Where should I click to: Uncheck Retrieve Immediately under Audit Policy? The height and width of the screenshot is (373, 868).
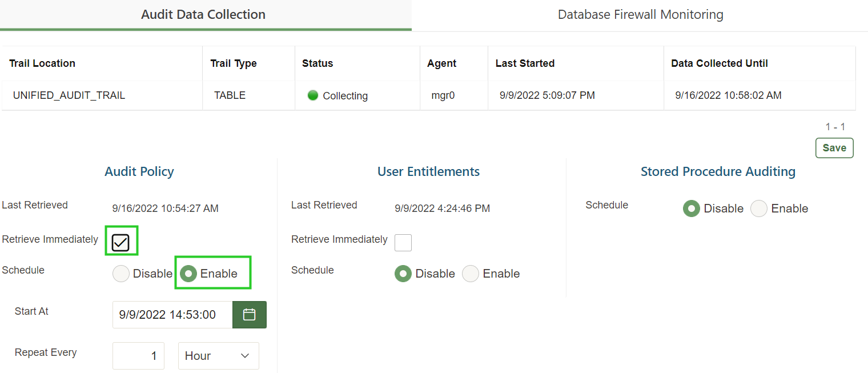point(121,241)
